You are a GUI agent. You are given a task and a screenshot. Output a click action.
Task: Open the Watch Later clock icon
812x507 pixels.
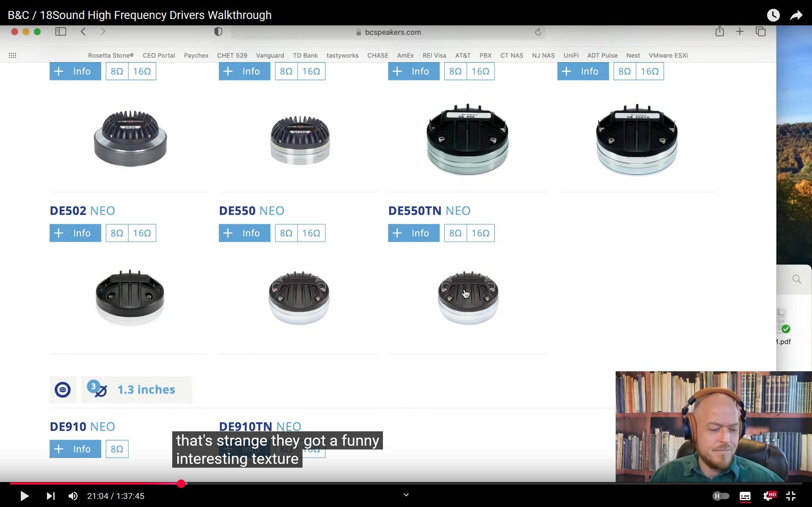(x=773, y=15)
